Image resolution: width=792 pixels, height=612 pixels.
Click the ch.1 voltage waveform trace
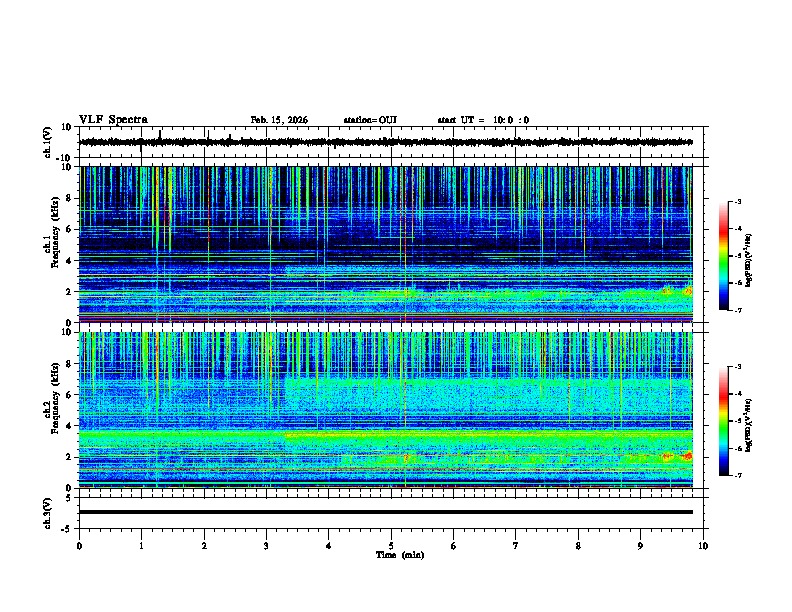(x=386, y=142)
